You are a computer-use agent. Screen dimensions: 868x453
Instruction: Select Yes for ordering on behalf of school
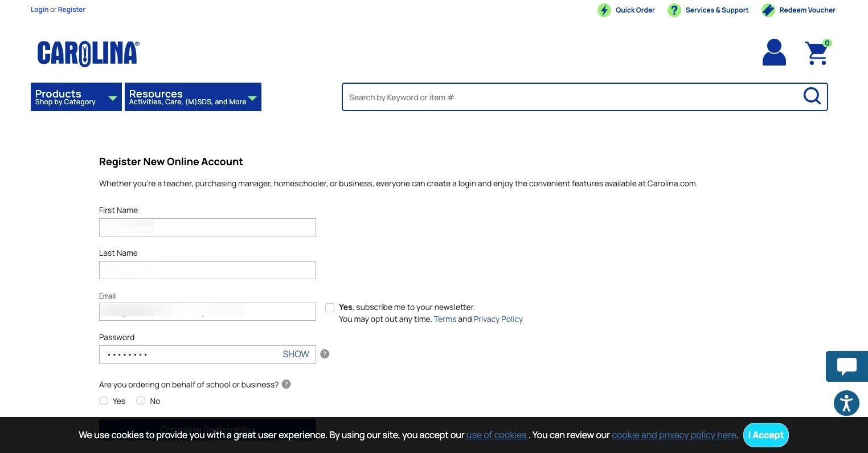104,401
